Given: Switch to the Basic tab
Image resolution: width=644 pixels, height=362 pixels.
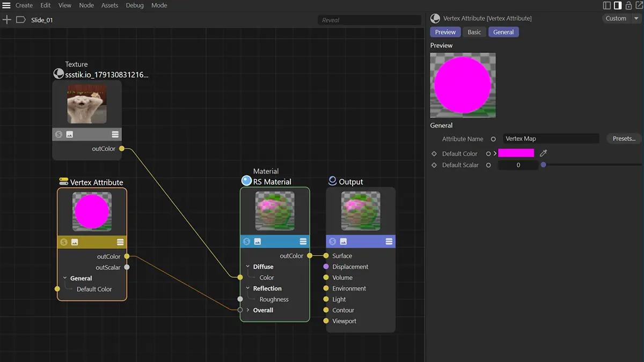Looking at the screenshot, I should coord(474,32).
